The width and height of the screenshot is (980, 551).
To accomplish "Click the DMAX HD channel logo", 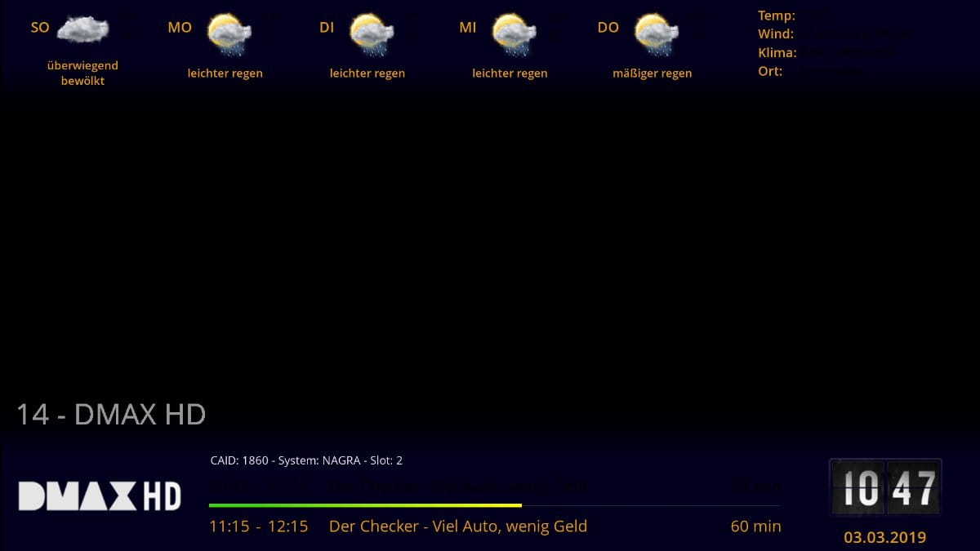I will 100,496.
